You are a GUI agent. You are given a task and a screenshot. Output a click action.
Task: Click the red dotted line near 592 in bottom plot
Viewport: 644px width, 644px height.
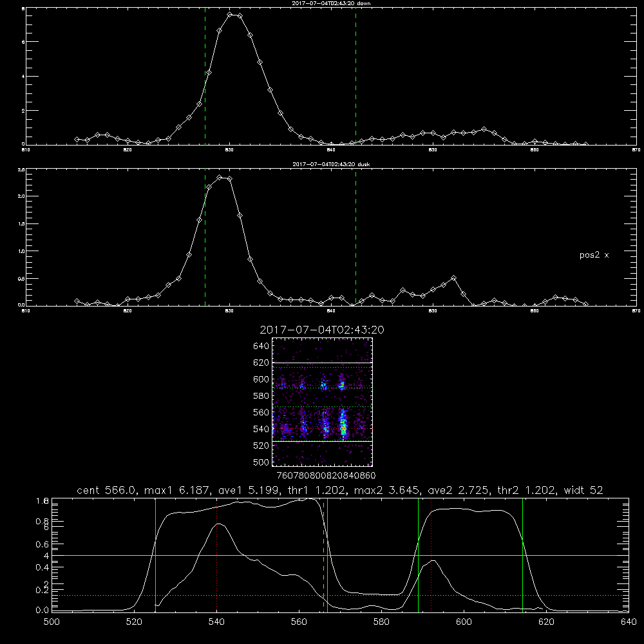click(x=431, y=555)
